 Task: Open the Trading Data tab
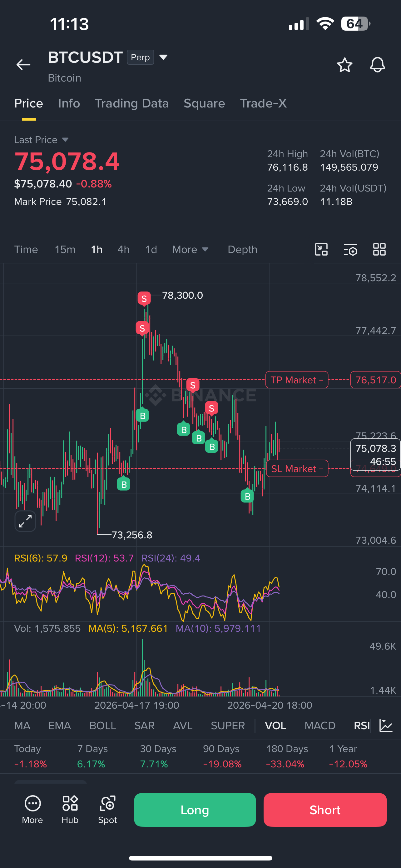point(132,103)
